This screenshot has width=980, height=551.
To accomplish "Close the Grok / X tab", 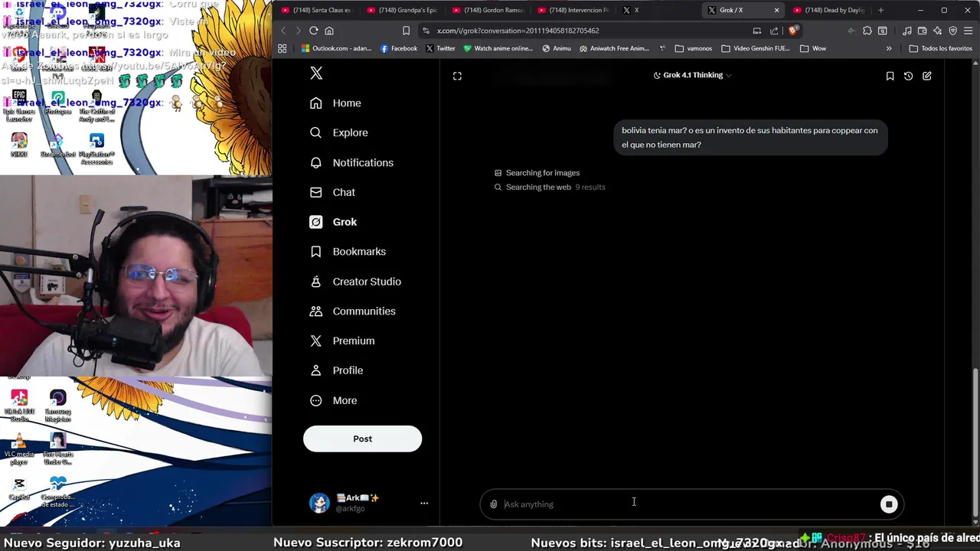I will click(x=776, y=10).
